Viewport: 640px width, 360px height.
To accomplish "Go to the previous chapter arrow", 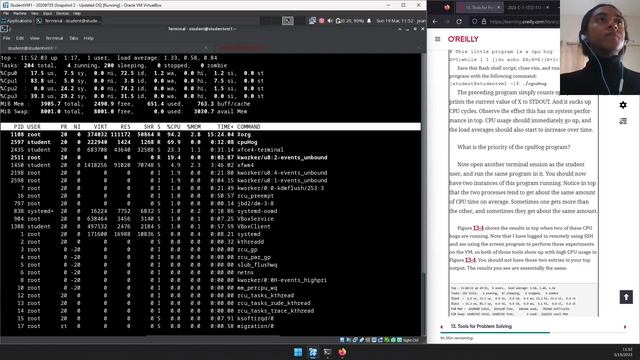I will pos(441,327).
